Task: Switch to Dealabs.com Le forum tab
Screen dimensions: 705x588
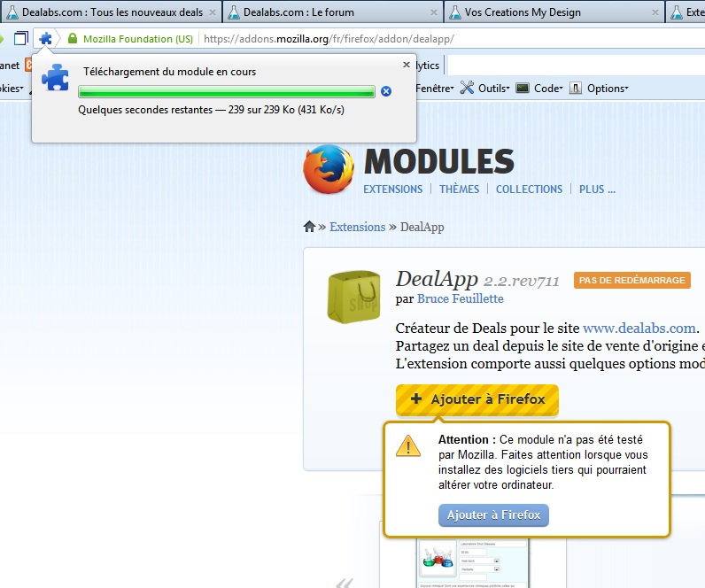Action: pos(333,12)
